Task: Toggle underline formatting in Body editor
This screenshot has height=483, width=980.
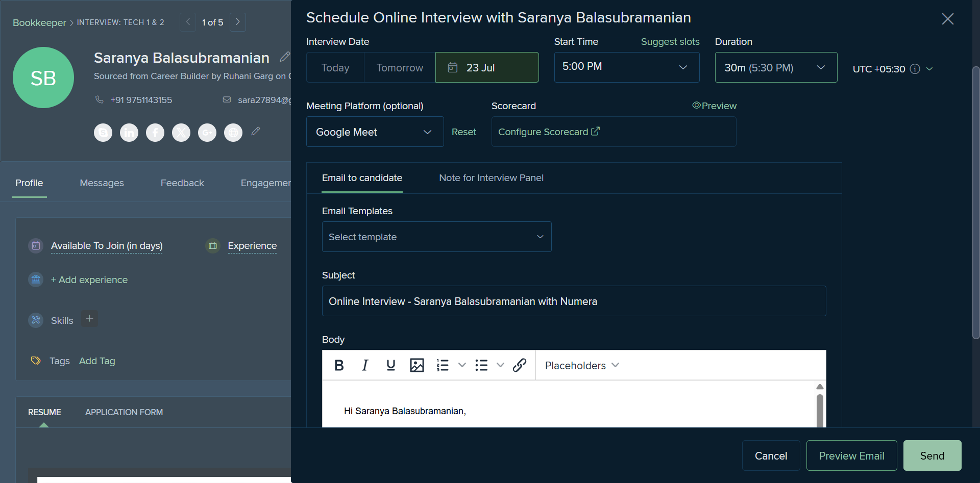Action: pyautogui.click(x=391, y=365)
